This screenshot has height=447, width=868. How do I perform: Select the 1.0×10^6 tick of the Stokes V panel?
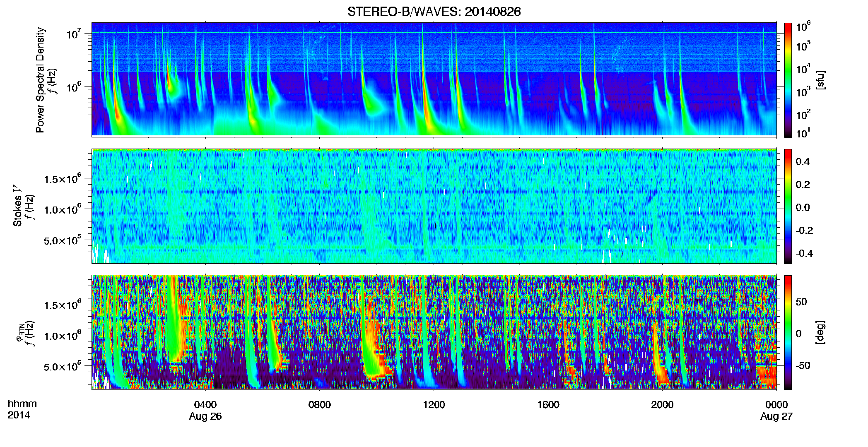(63, 209)
